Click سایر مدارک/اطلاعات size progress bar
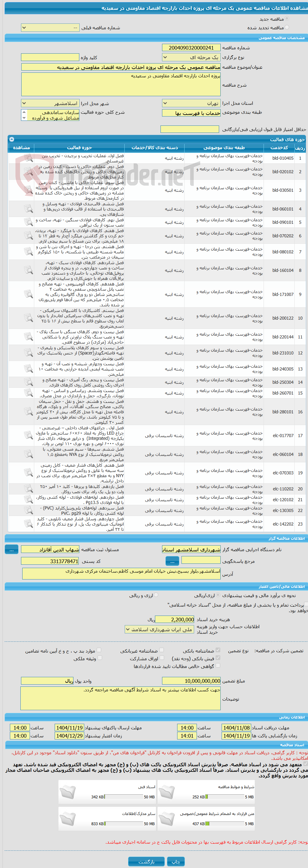308x868 pixels. 123,824
